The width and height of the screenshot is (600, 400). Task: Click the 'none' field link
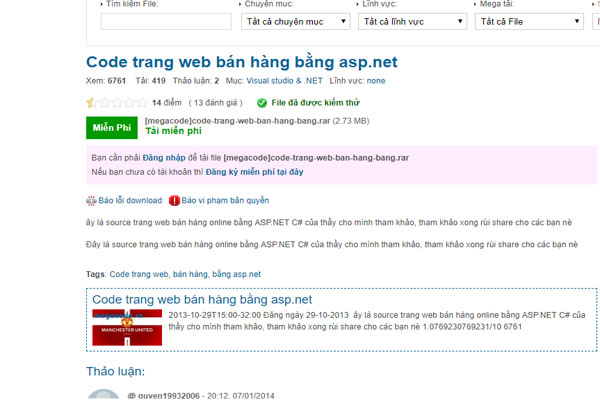(376, 81)
